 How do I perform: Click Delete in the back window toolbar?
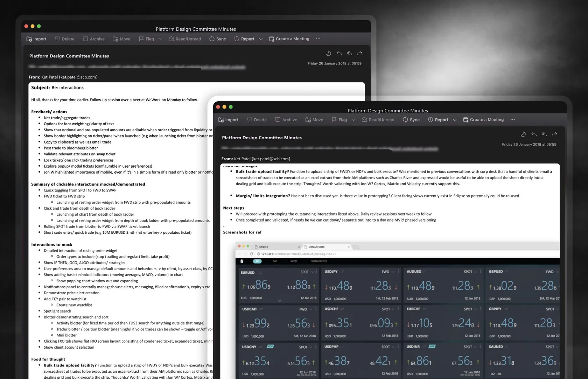65,39
